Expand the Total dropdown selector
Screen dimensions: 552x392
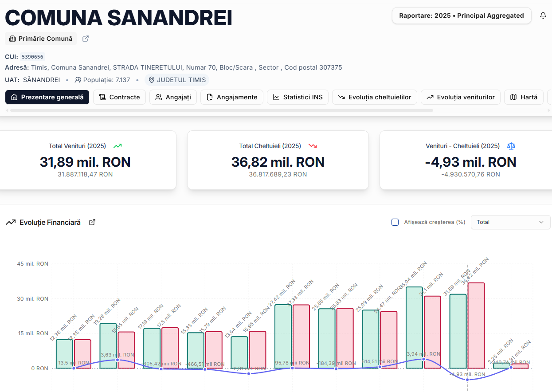(510, 222)
